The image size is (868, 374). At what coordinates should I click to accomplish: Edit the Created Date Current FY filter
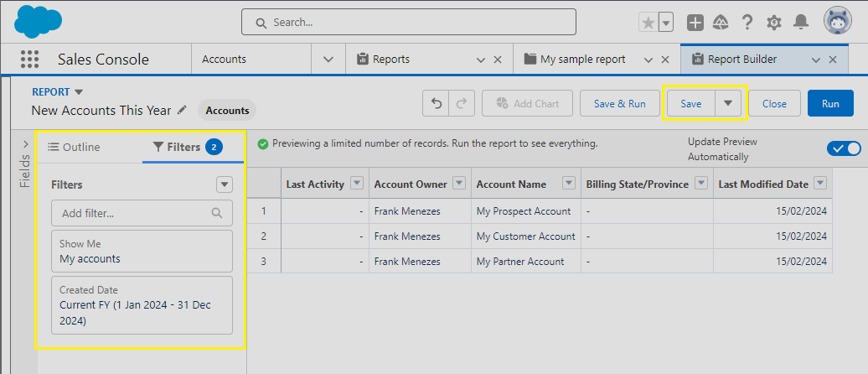[x=142, y=305]
